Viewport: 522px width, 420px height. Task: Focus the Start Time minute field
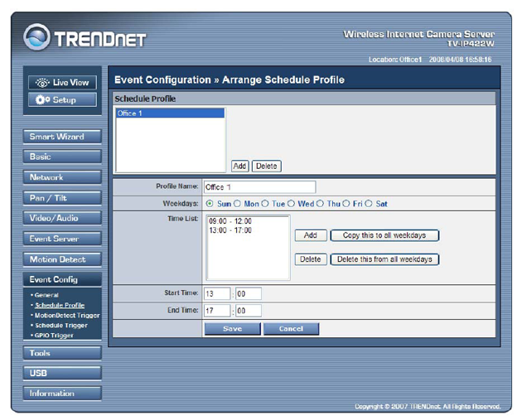tap(249, 294)
